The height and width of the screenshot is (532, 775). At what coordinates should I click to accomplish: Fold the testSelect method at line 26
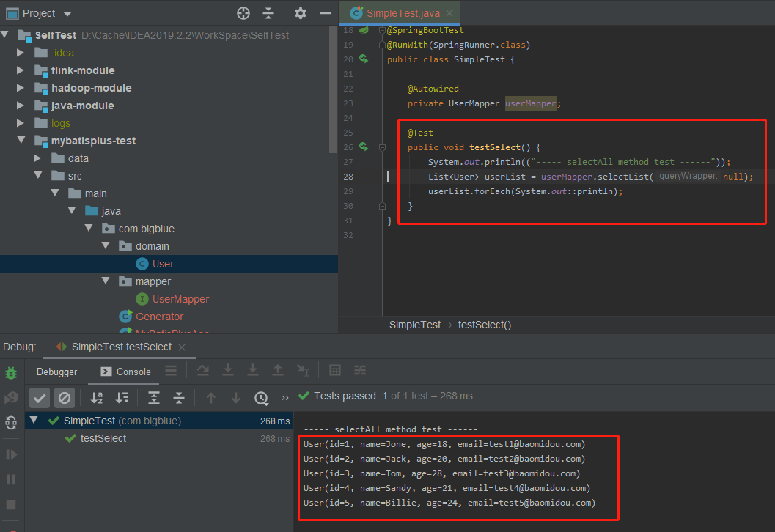[382, 147]
